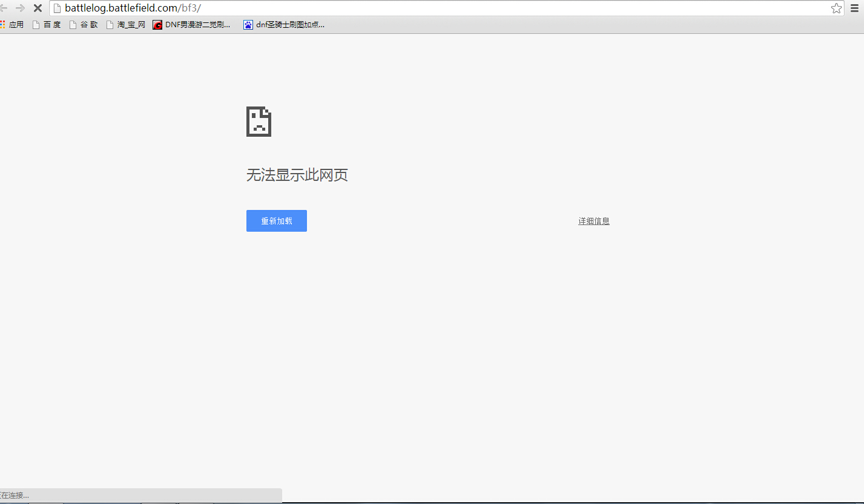Click paw favicon of dnf圣骑士刷图加点 bookmark

(x=248, y=25)
